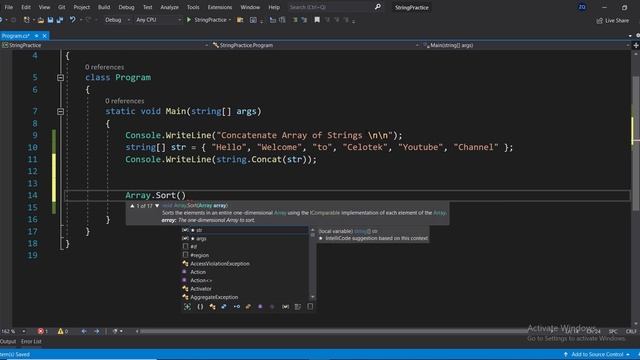Select AggregateException in completion list
Screen dimensions: 640x360
[x=245, y=297]
